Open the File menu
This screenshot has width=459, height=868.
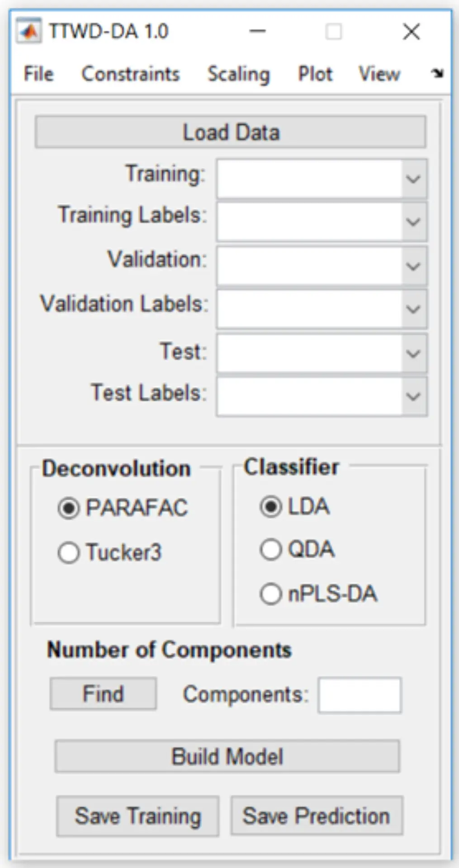[38, 74]
